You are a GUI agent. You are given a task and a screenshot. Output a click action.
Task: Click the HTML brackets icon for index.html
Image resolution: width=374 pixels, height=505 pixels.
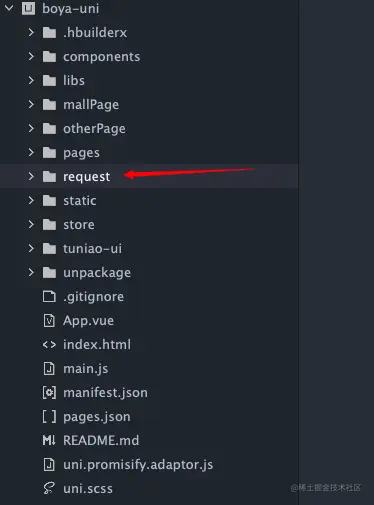(49, 345)
